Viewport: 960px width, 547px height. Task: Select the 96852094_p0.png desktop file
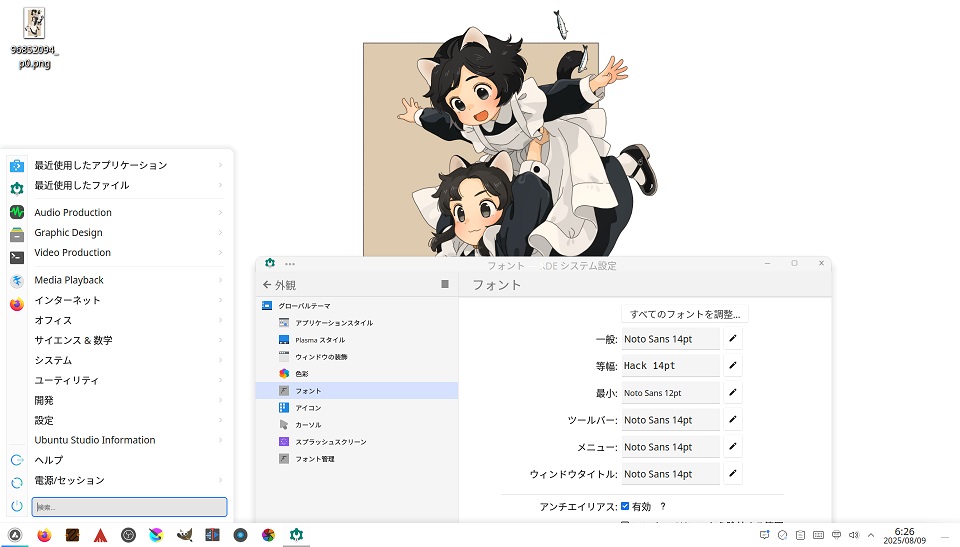coord(34,38)
